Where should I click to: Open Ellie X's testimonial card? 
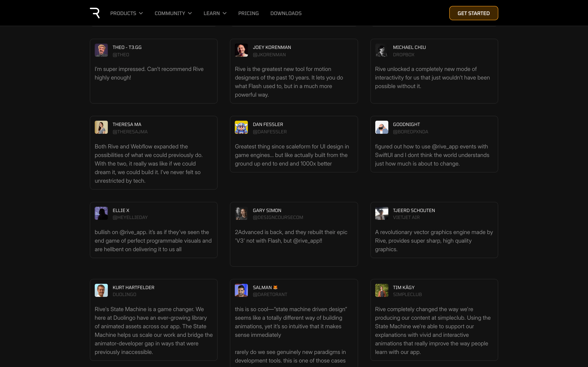click(x=154, y=230)
